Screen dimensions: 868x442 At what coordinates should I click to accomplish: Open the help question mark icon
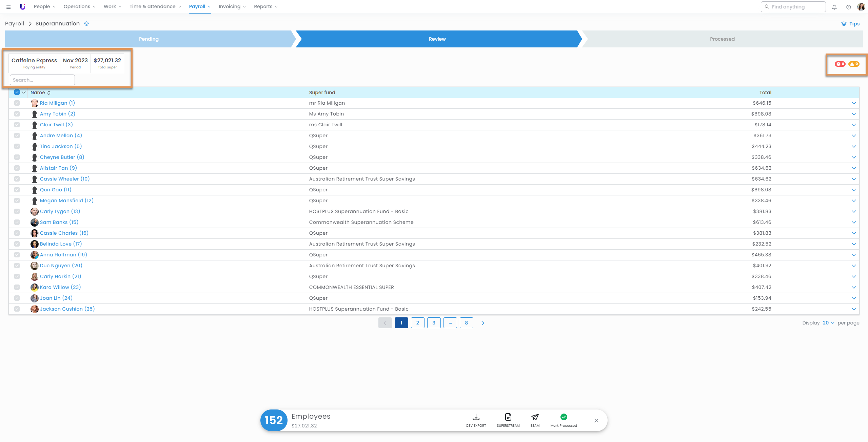point(848,7)
